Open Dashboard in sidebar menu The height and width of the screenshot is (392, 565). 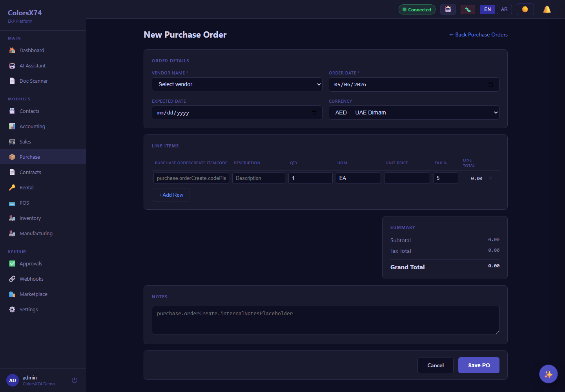click(43, 51)
